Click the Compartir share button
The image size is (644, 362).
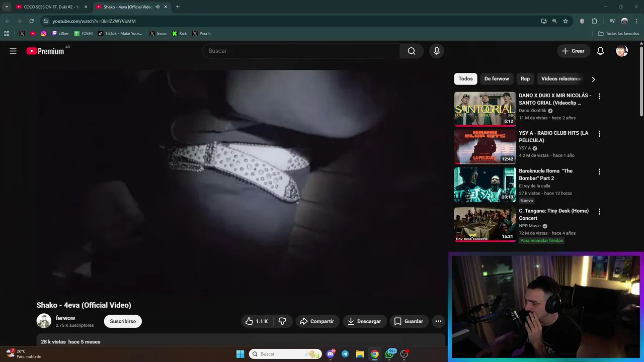[317, 321]
